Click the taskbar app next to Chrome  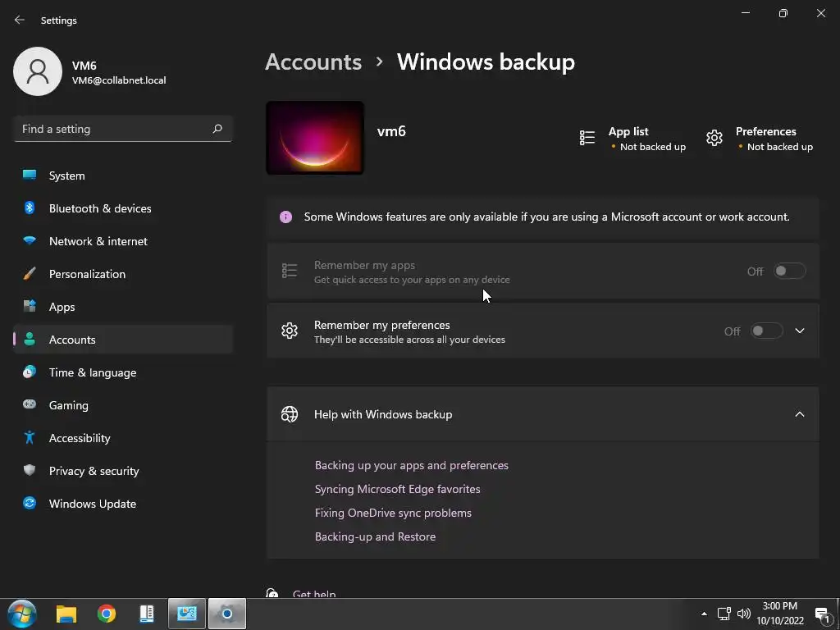146,614
